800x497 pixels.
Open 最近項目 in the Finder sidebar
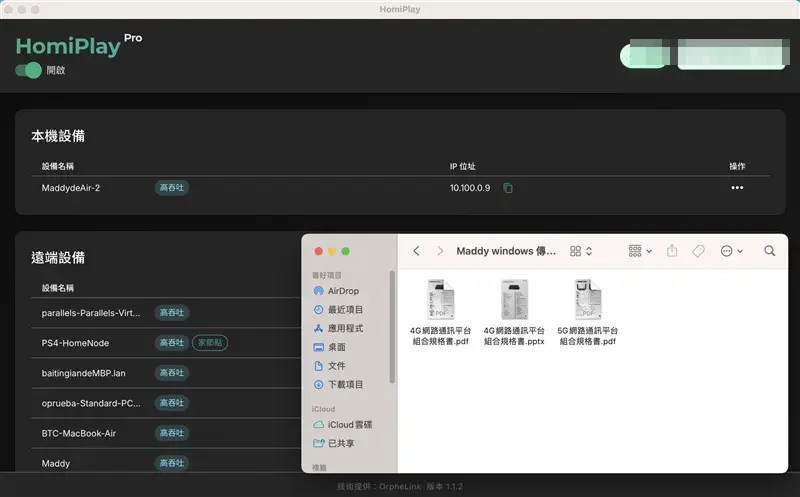click(x=338, y=310)
